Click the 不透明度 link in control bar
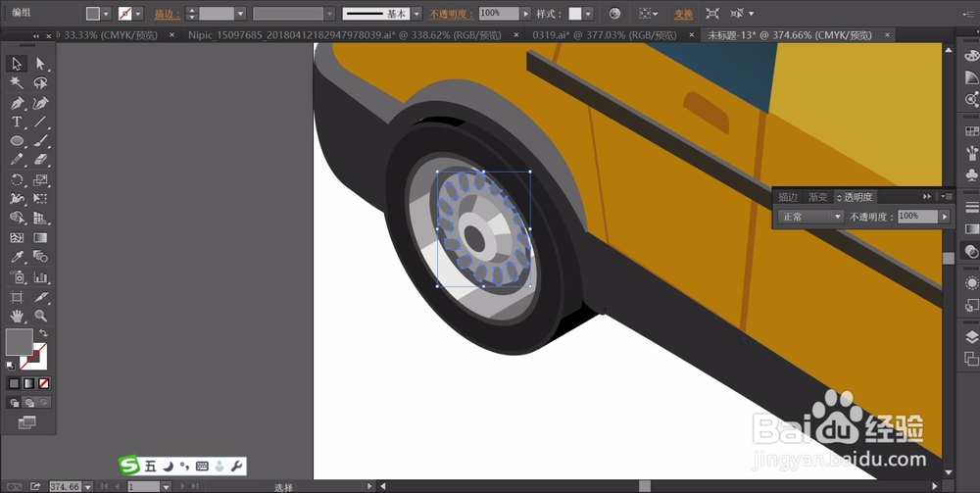The width and height of the screenshot is (980, 493). pyautogui.click(x=452, y=14)
